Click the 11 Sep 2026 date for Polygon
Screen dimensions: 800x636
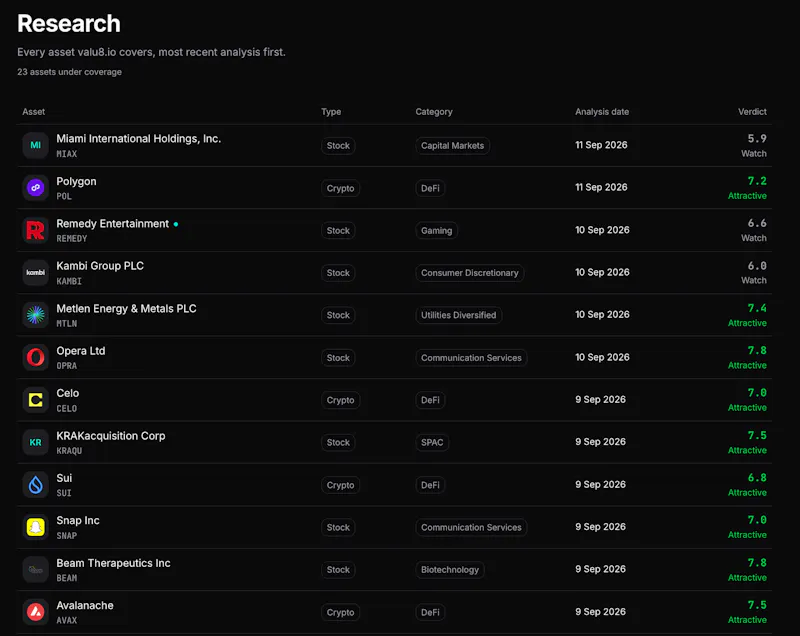(x=601, y=187)
